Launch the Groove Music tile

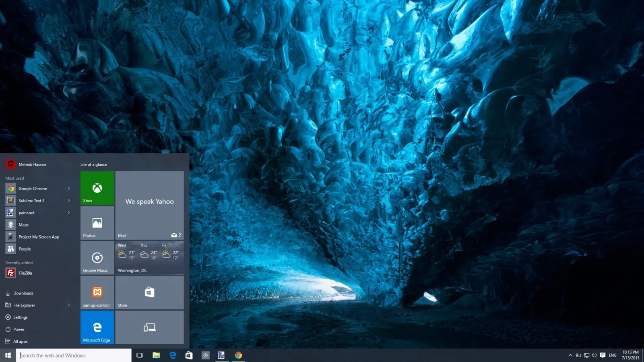(x=97, y=258)
